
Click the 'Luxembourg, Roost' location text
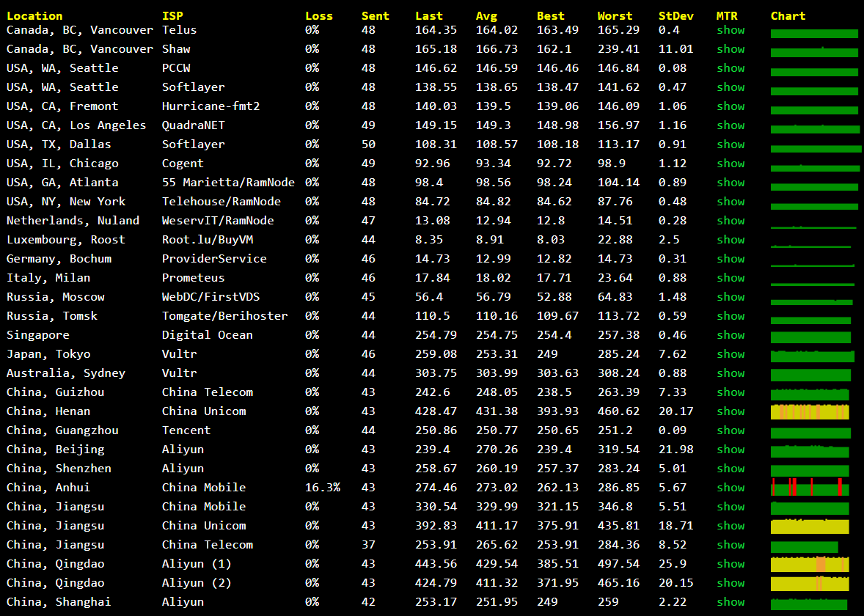pyautogui.click(x=66, y=240)
